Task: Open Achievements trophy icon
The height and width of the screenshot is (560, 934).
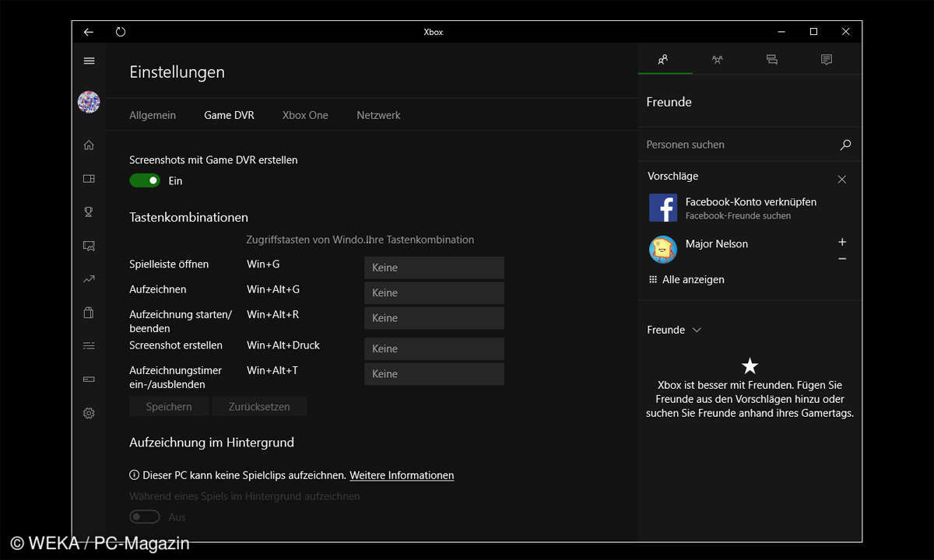Action: pyautogui.click(x=89, y=212)
